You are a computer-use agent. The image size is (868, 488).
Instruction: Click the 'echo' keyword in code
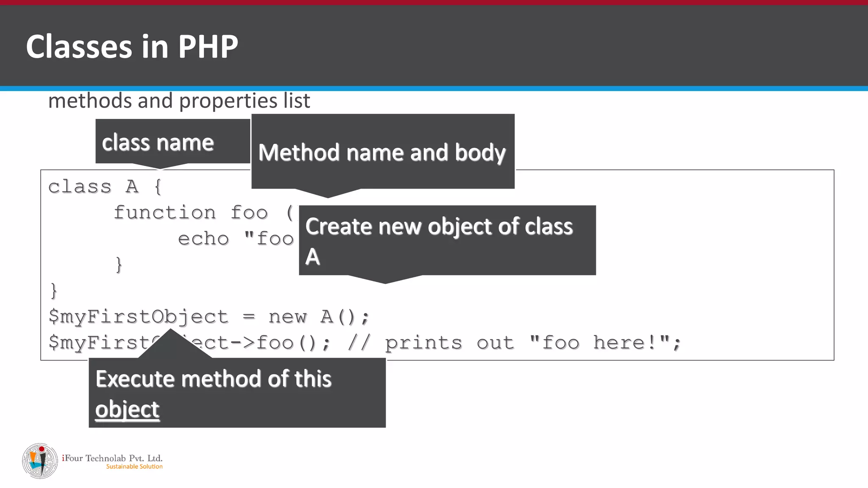click(x=203, y=239)
